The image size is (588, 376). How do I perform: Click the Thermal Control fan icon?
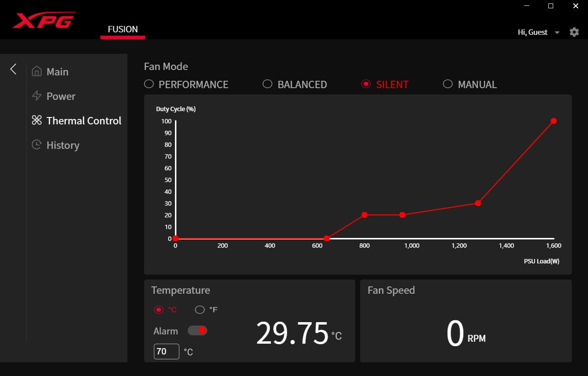[x=36, y=120]
